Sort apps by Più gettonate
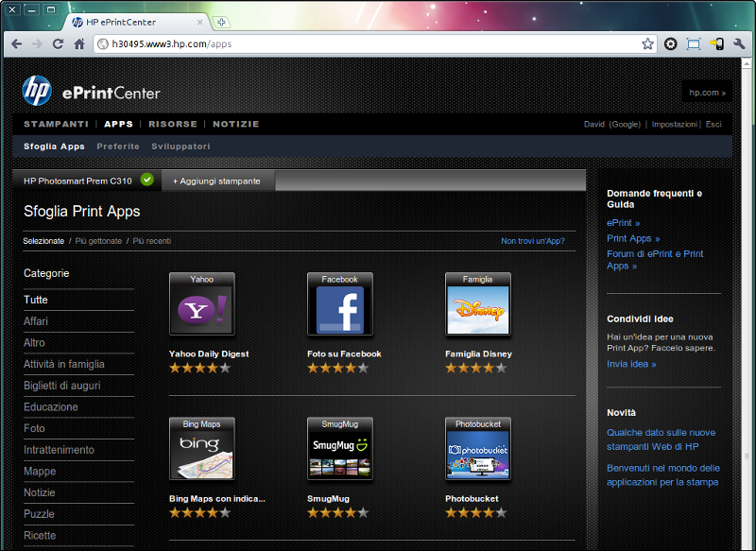756x551 pixels. [98, 241]
